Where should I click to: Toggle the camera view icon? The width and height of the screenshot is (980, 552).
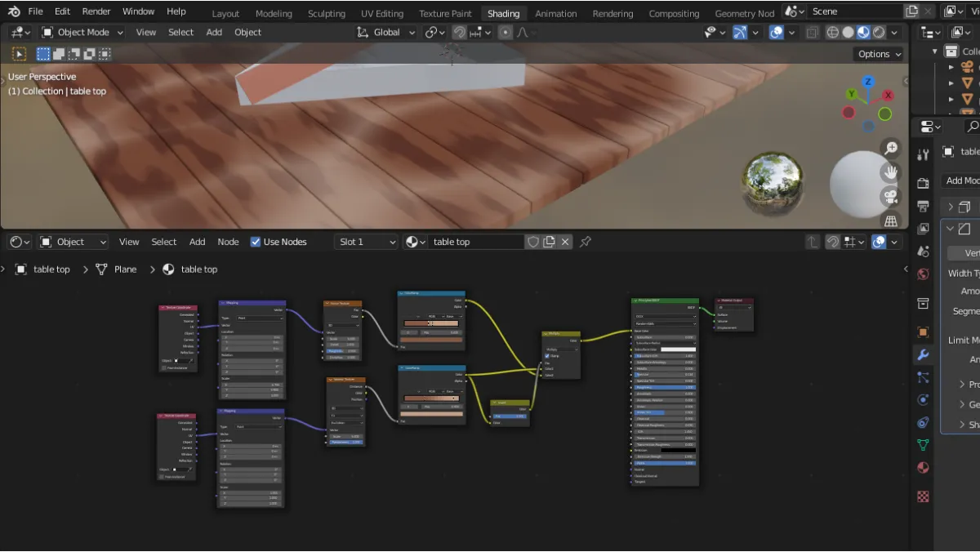(x=890, y=197)
